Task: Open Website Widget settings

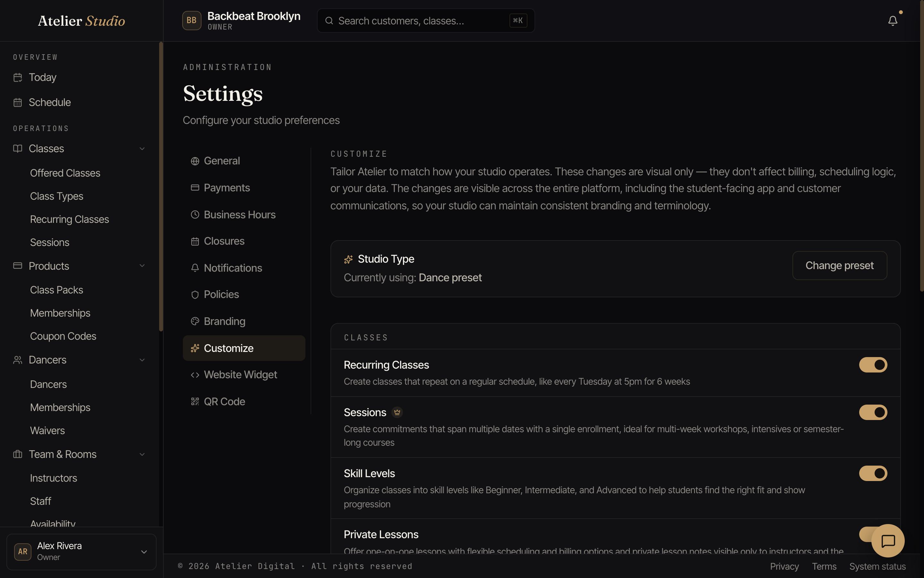Action: (244, 375)
